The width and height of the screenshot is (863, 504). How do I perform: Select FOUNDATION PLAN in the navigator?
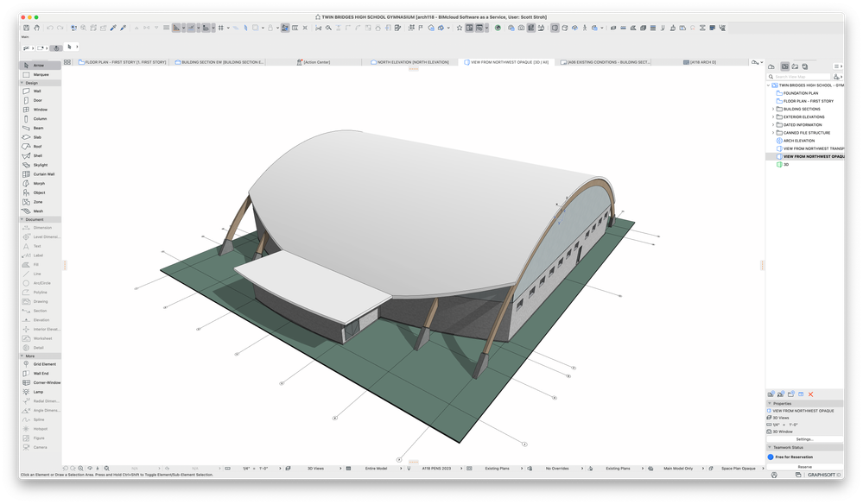pyautogui.click(x=800, y=93)
